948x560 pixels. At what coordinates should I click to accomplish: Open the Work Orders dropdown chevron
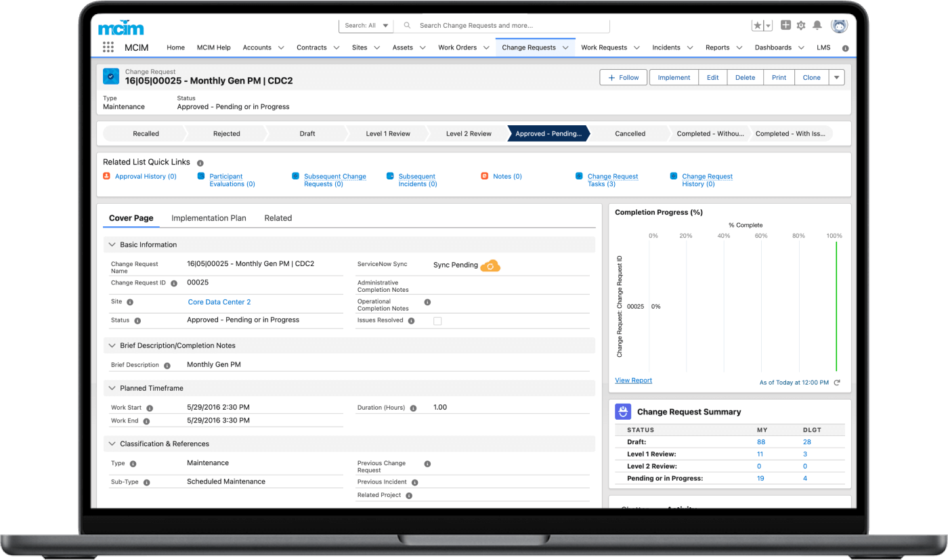tap(486, 47)
